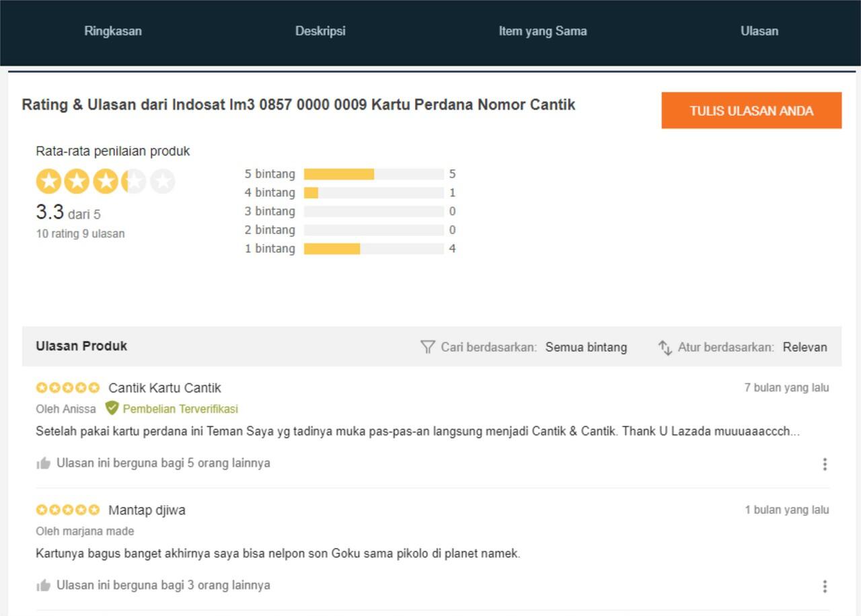This screenshot has width=861, height=616.
Task: Click the review title Mantap djiwa
Action: point(147,510)
